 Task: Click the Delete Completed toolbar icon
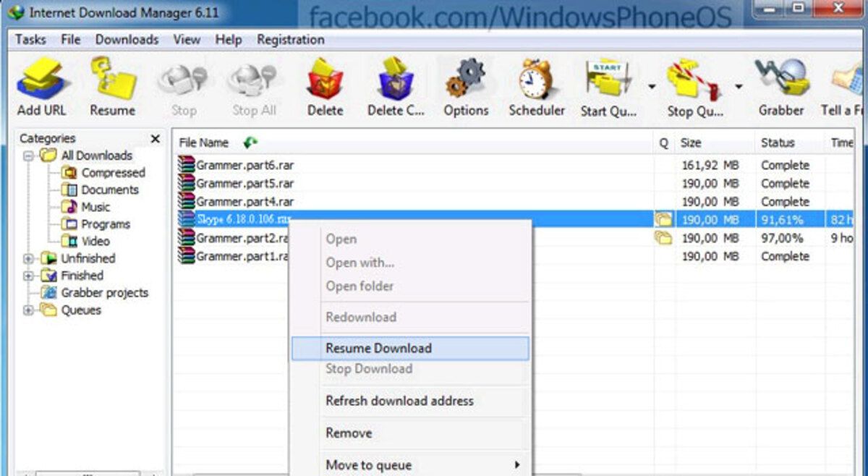coord(395,78)
